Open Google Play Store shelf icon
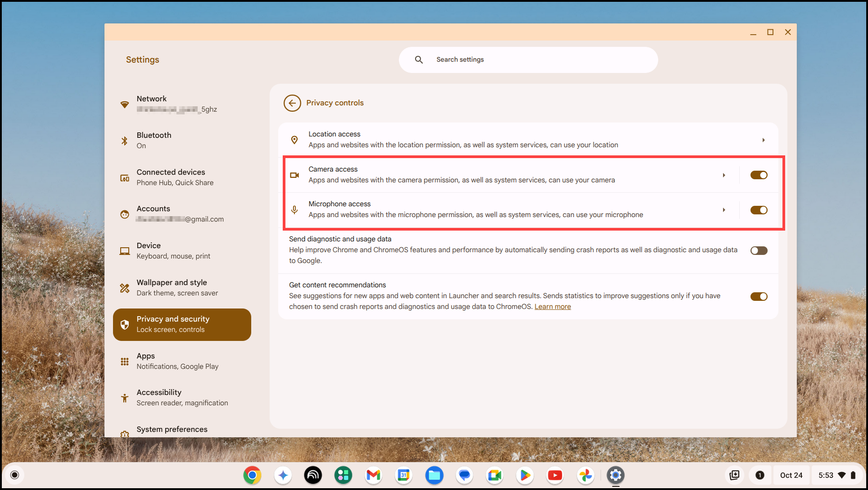This screenshot has height=490, width=868. point(525,475)
